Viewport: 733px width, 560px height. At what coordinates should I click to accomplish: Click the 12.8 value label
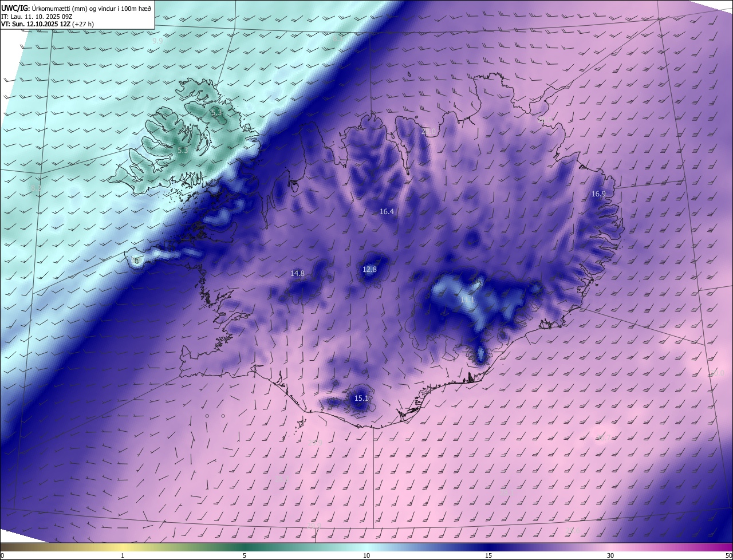pos(370,269)
